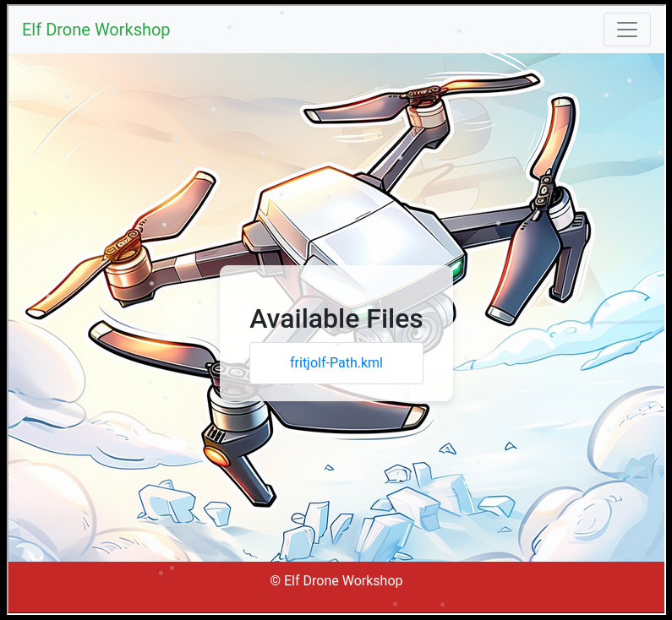The width and height of the screenshot is (672, 620).
Task: Click the Available Files heading
Action: pyautogui.click(x=336, y=318)
